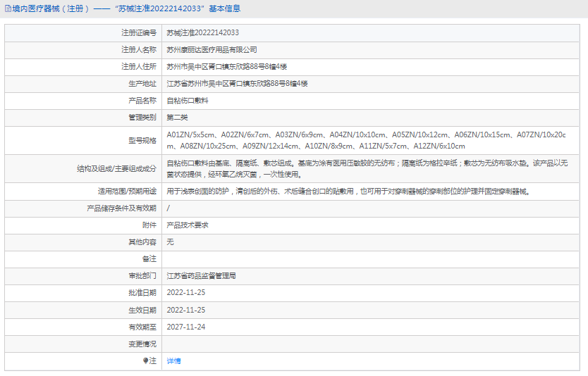This screenshot has height=376, width=588.
Task: Click the 审批部门 label
Action: 142,276
